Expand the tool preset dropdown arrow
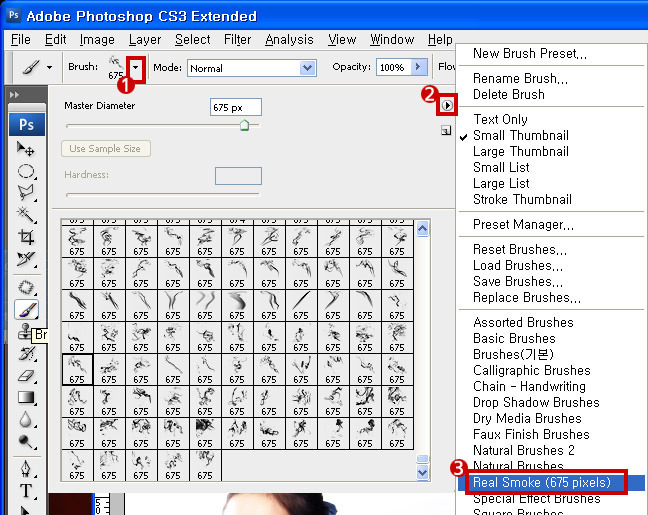This screenshot has height=515, width=648. coord(50,67)
